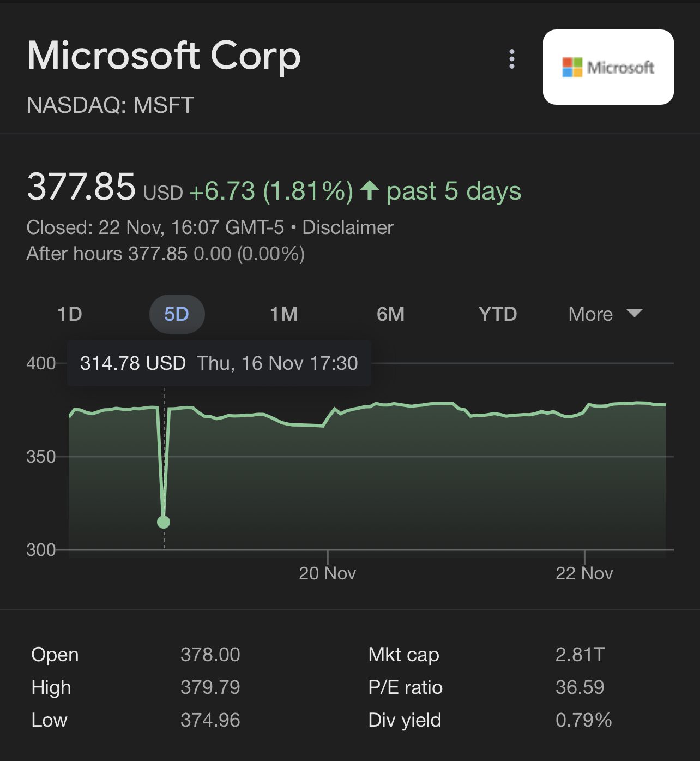Open the Disclaimer link

coord(348,227)
